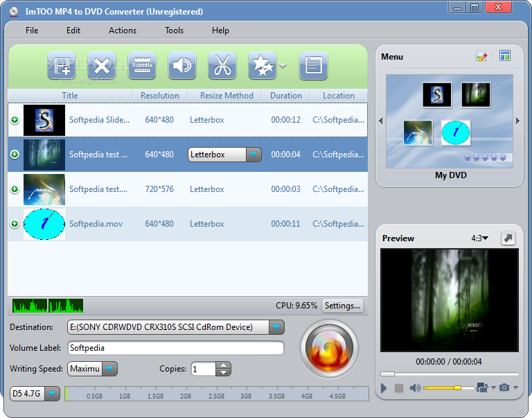Expand the Softpedia.mov row plus icon
This screenshot has height=418, width=532.
[x=15, y=224]
